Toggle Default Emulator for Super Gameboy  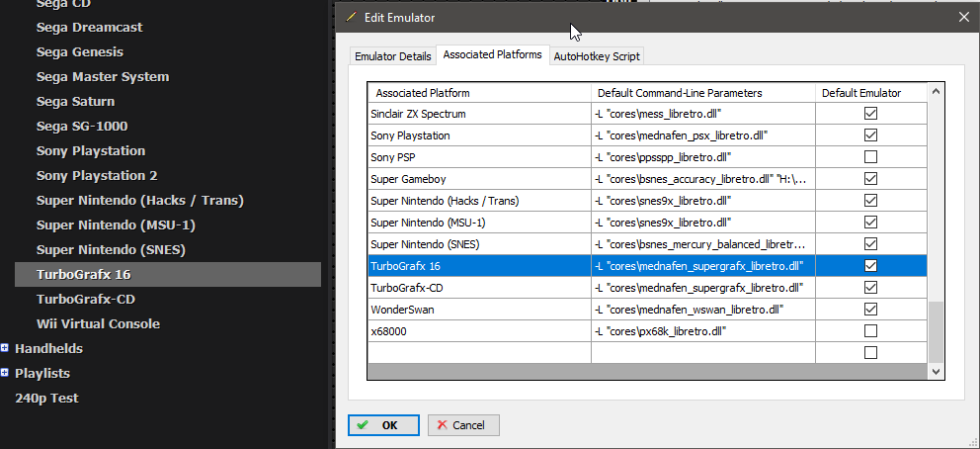870,179
